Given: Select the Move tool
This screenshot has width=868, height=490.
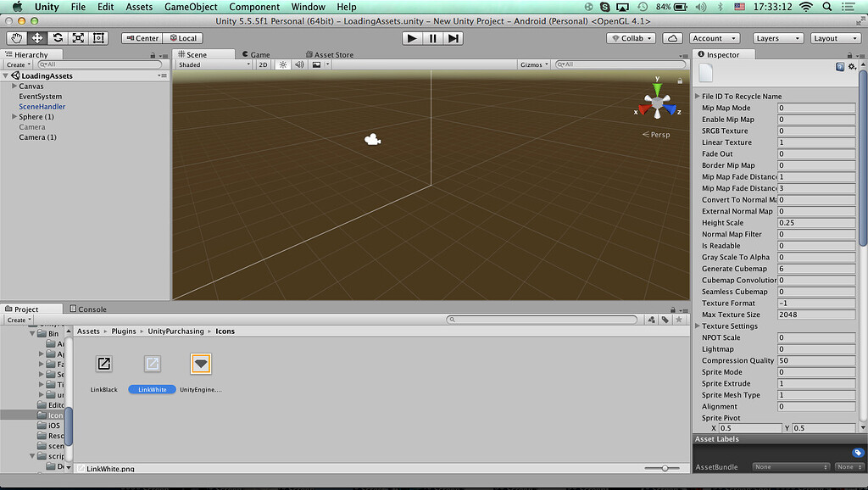Looking at the screenshot, I should pyautogui.click(x=36, y=37).
